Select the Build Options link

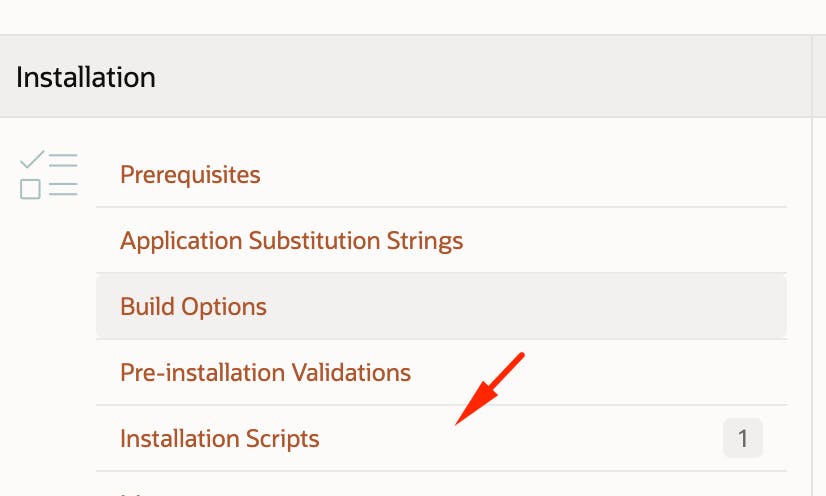pyautogui.click(x=193, y=306)
